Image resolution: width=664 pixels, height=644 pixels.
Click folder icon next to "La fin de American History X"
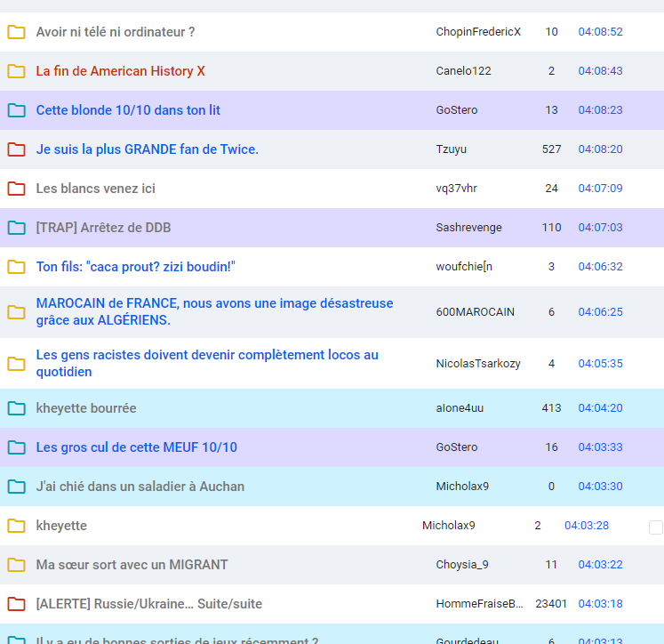tap(16, 72)
